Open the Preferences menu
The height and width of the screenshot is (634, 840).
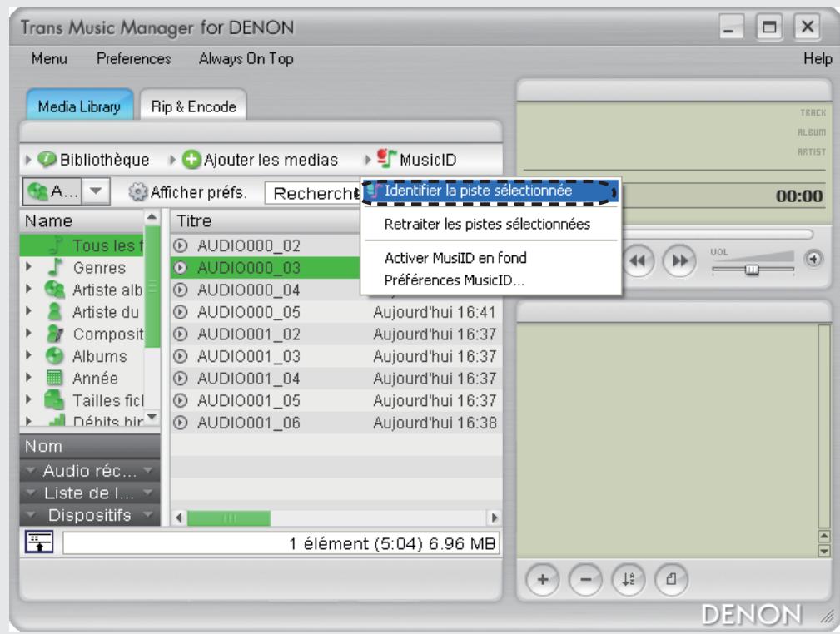pos(133,58)
